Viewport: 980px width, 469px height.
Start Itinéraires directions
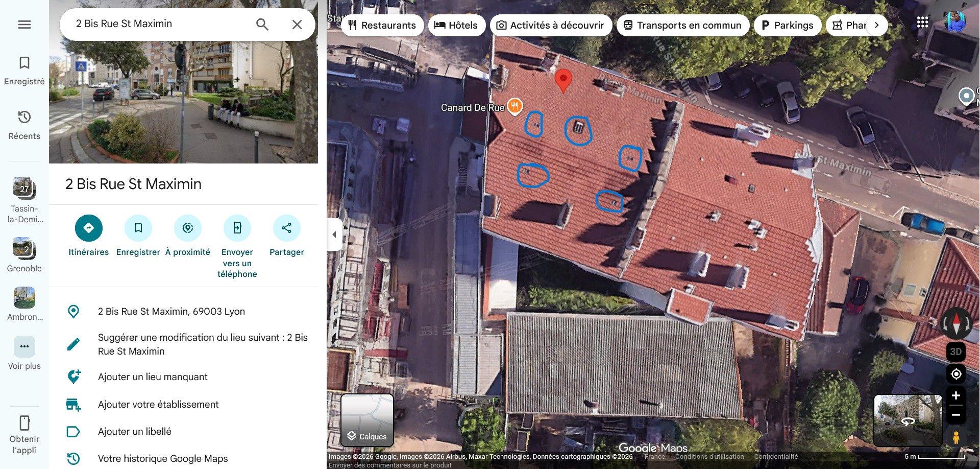coord(89,236)
